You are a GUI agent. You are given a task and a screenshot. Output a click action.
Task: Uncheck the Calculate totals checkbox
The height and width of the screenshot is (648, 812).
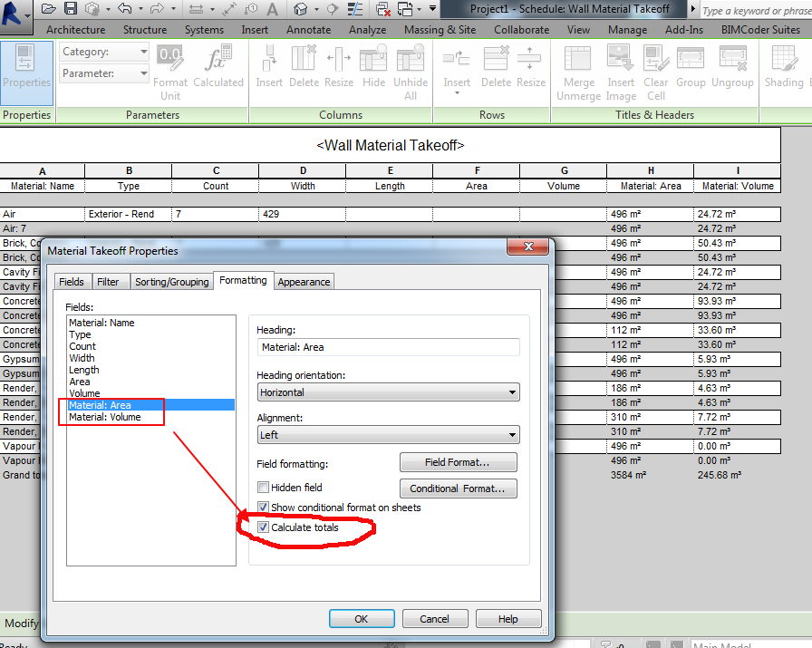pos(262,527)
